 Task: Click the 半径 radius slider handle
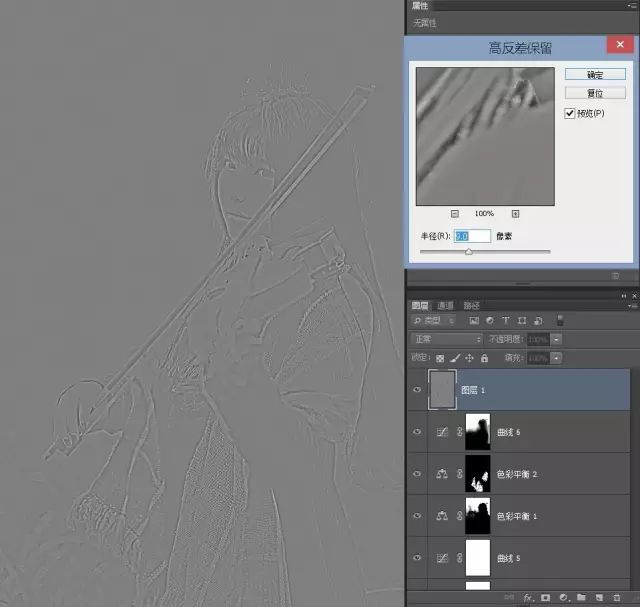(x=469, y=252)
